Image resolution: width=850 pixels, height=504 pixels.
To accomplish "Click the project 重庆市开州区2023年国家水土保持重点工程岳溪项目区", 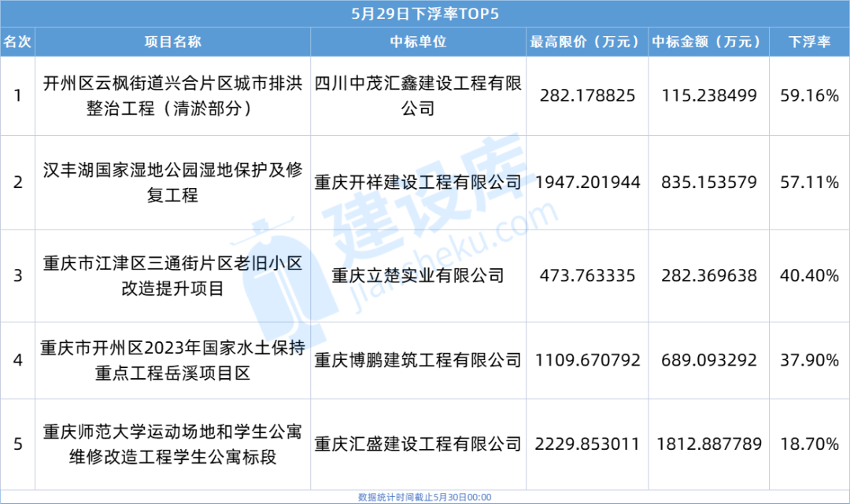I will 173,360.
